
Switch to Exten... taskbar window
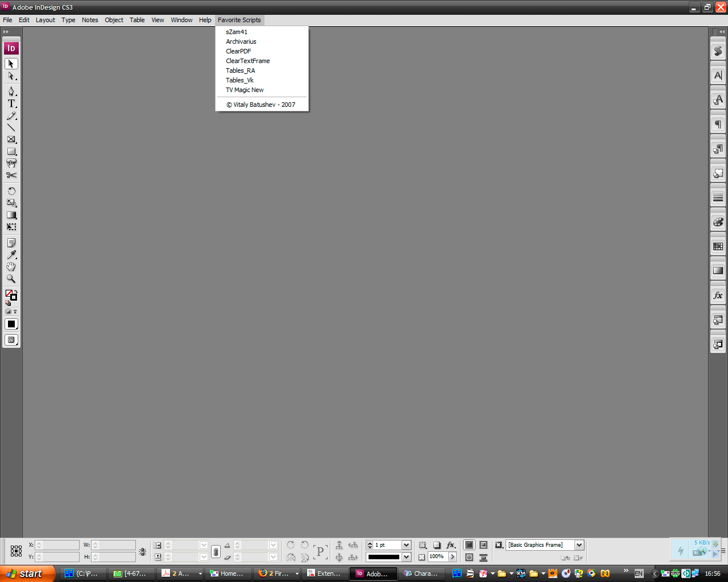click(x=325, y=573)
